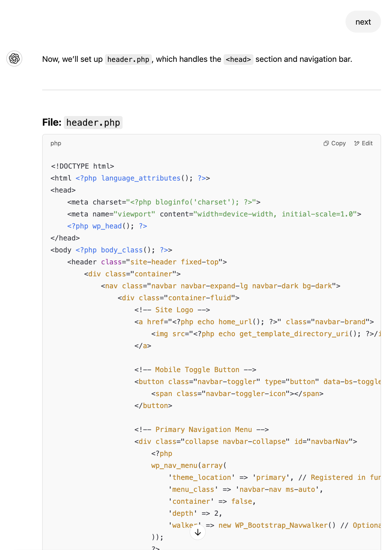Click the inline '<head>' code tag
Screen dimensions: 392x550
point(238,60)
